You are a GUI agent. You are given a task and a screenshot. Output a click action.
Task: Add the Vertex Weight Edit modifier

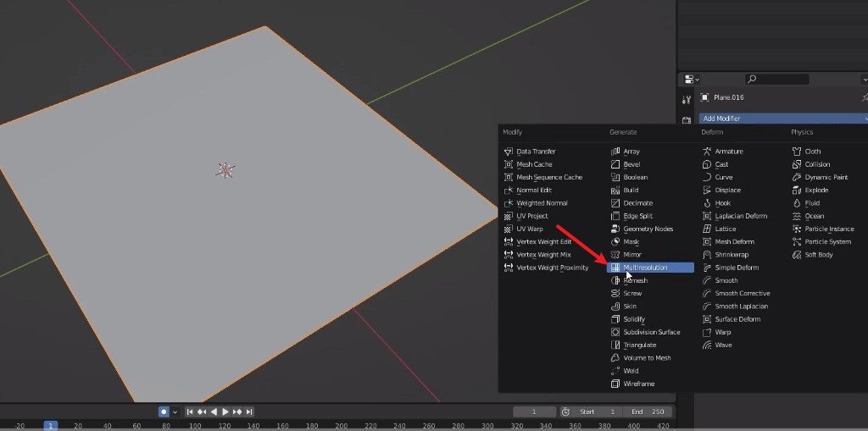coord(537,242)
